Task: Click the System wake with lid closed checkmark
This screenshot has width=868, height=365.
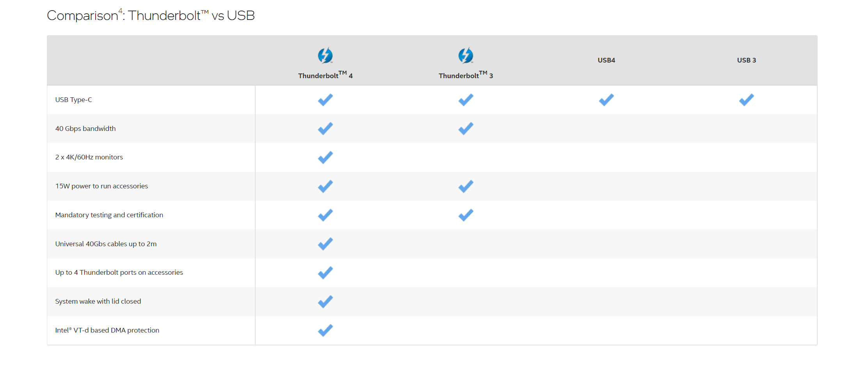Action: point(325,301)
